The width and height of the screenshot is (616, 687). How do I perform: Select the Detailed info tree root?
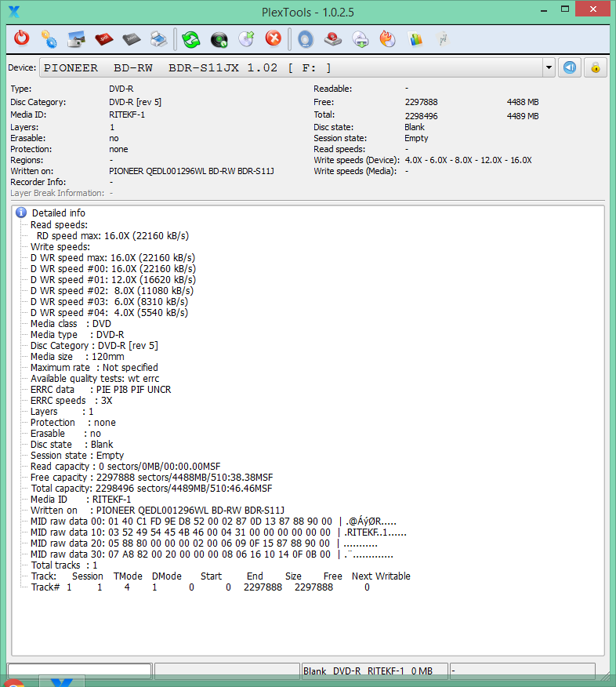pyautogui.click(x=59, y=213)
